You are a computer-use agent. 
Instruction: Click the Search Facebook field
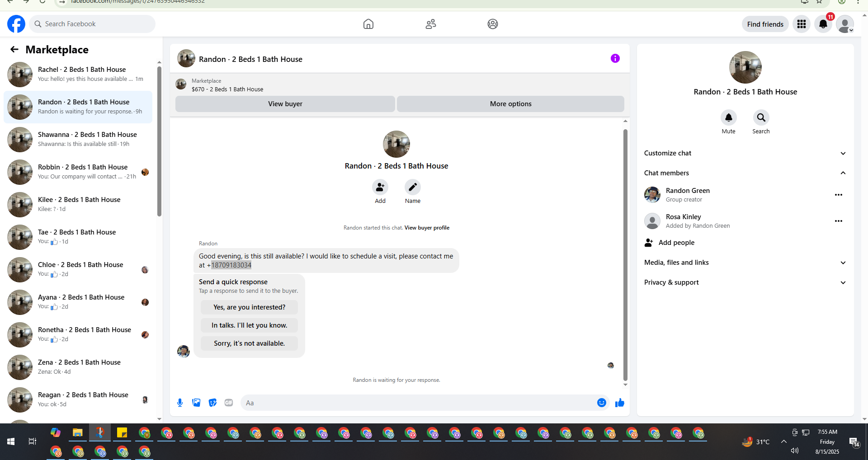point(92,24)
